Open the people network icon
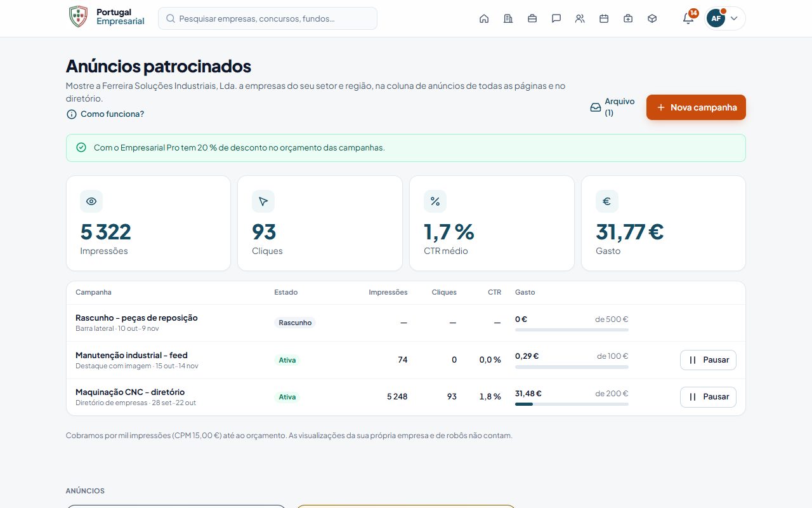 (580, 18)
